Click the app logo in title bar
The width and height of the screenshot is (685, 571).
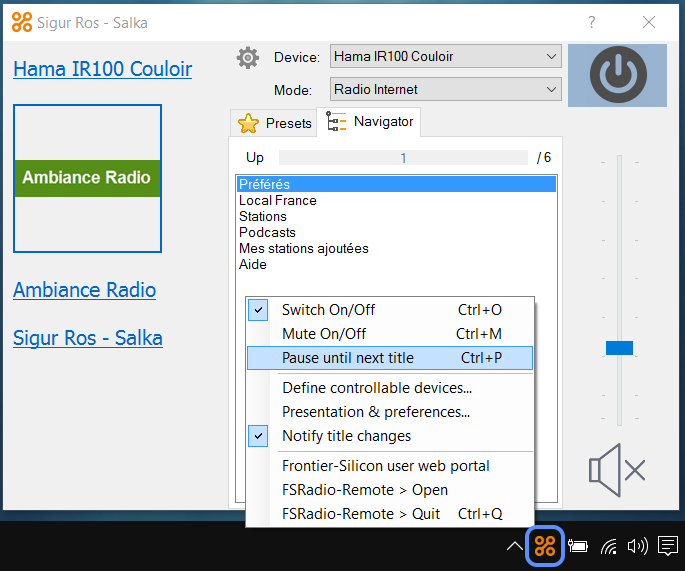click(x=22, y=22)
